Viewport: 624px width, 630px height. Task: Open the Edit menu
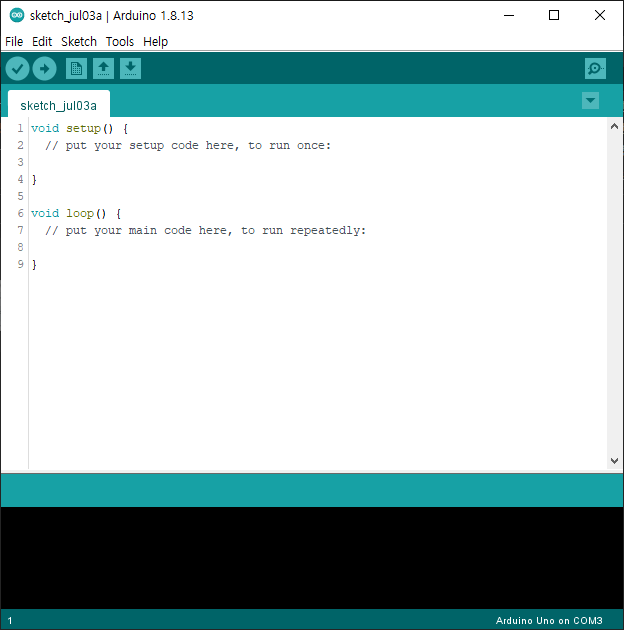[x=42, y=41]
